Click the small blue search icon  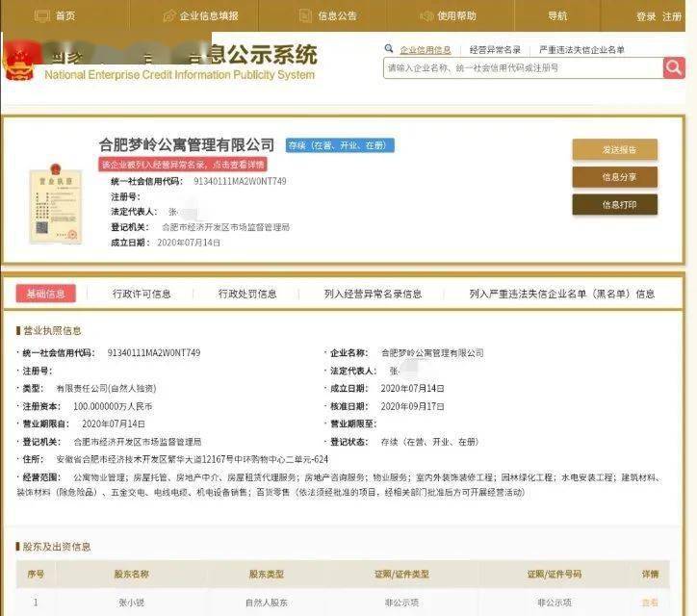pyautogui.click(x=389, y=48)
